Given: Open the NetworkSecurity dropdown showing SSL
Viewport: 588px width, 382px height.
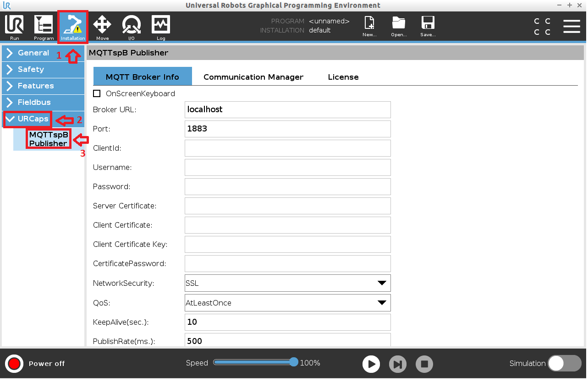Looking at the screenshot, I should [287, 283].
